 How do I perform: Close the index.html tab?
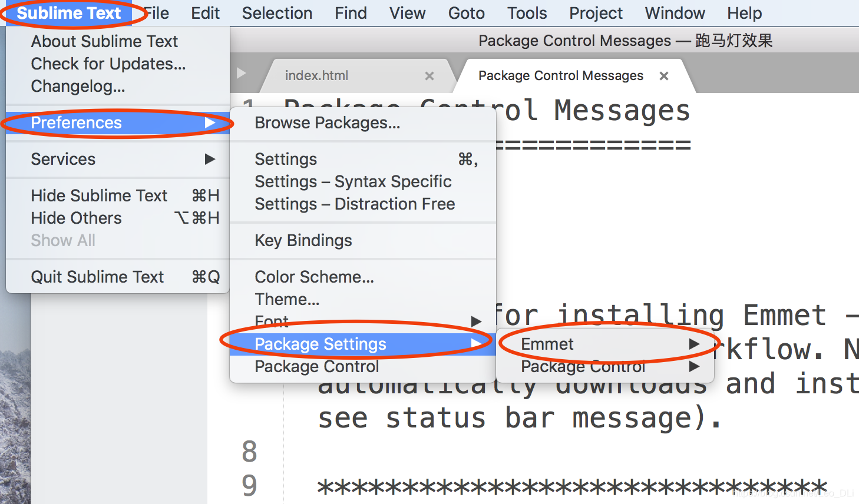tap(429, 76)
